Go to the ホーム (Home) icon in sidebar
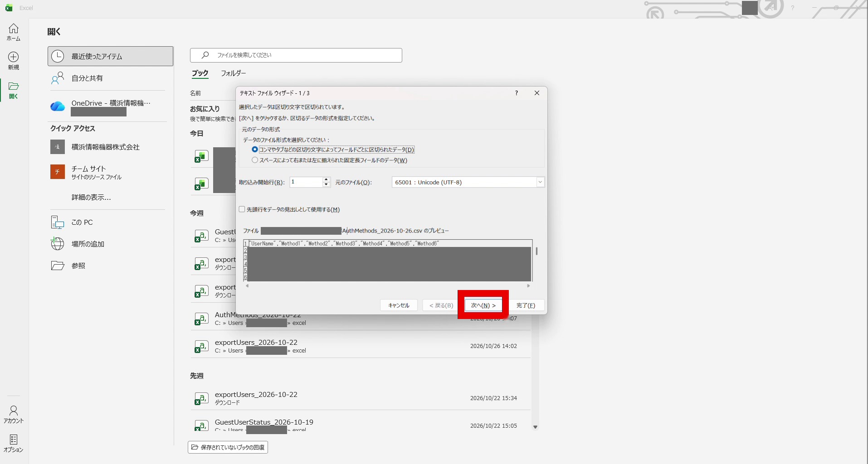This screenshot has width=868, height=464. pos(14,32)
